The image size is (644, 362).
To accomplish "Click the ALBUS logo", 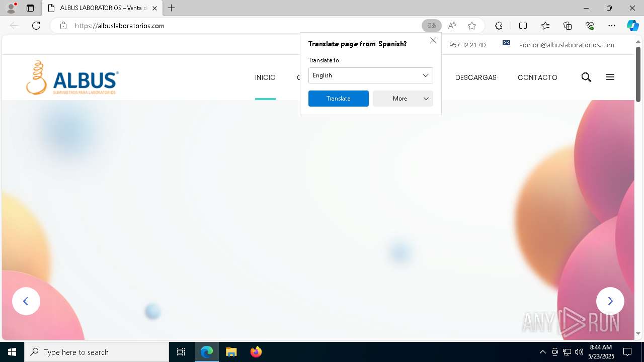I will click(72, 77).
